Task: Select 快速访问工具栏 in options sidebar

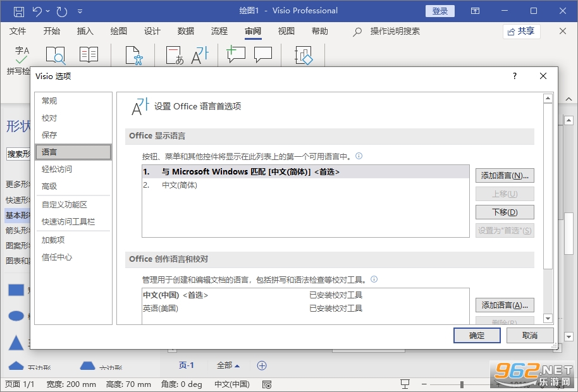Action: click(73, 221)
